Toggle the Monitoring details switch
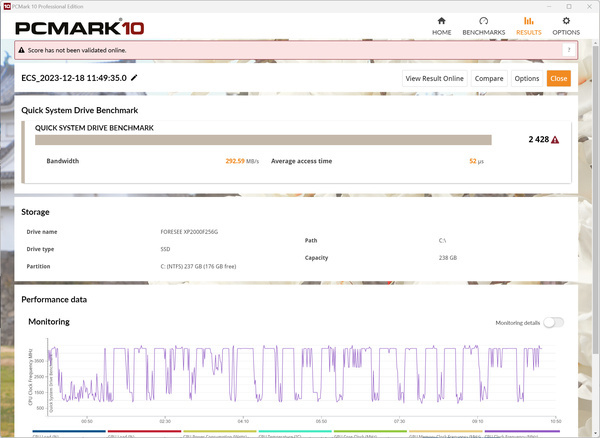 (x=553, y=322)
